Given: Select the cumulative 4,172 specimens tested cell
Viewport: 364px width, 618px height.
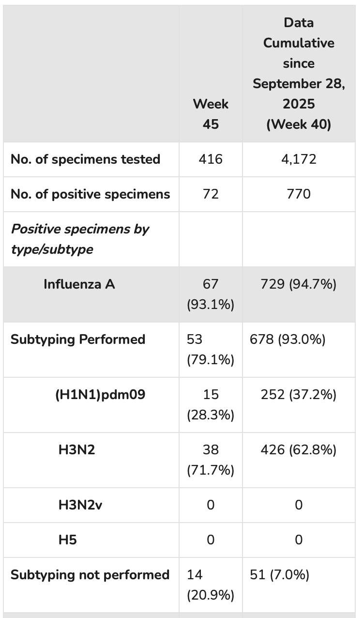Looking at the screenshot, I should point(299,159).
